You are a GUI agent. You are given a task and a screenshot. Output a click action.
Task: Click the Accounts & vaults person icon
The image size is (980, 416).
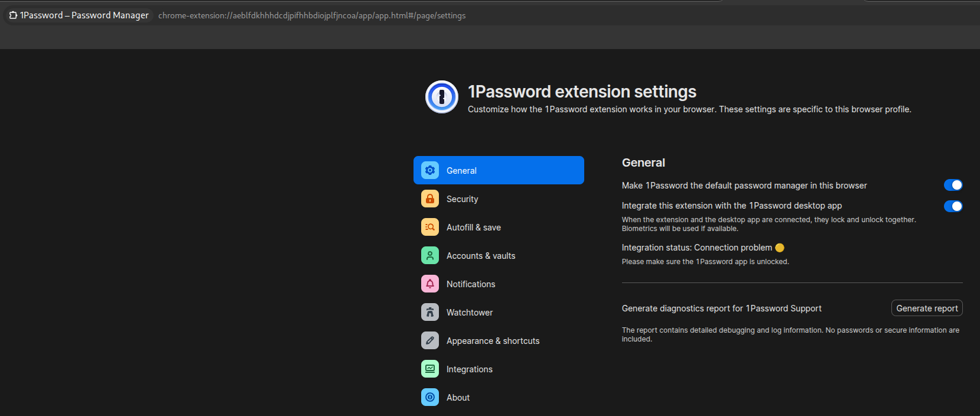point(430,255)
